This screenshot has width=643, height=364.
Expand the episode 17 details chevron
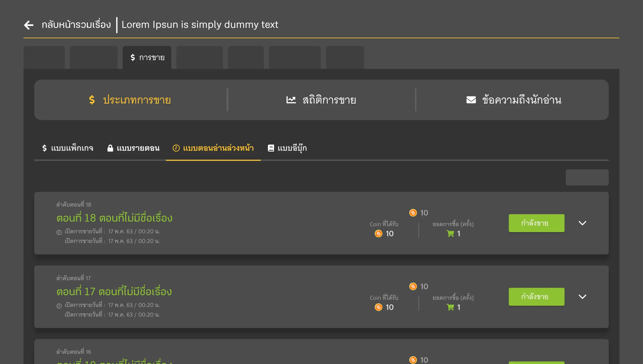582,297
